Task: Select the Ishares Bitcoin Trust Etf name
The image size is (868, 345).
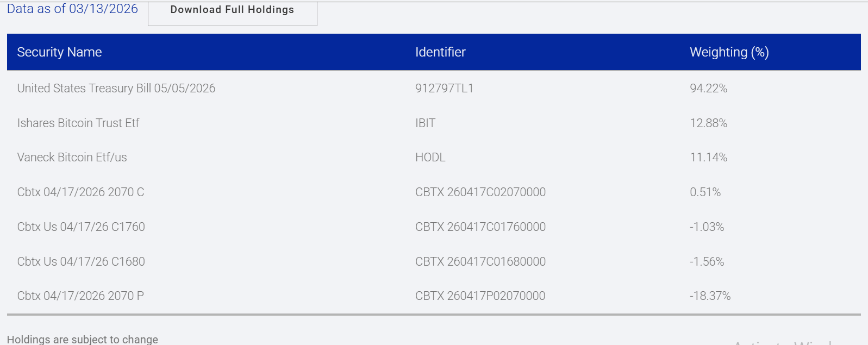Action: pyautogui.click(x=78, y=123)
